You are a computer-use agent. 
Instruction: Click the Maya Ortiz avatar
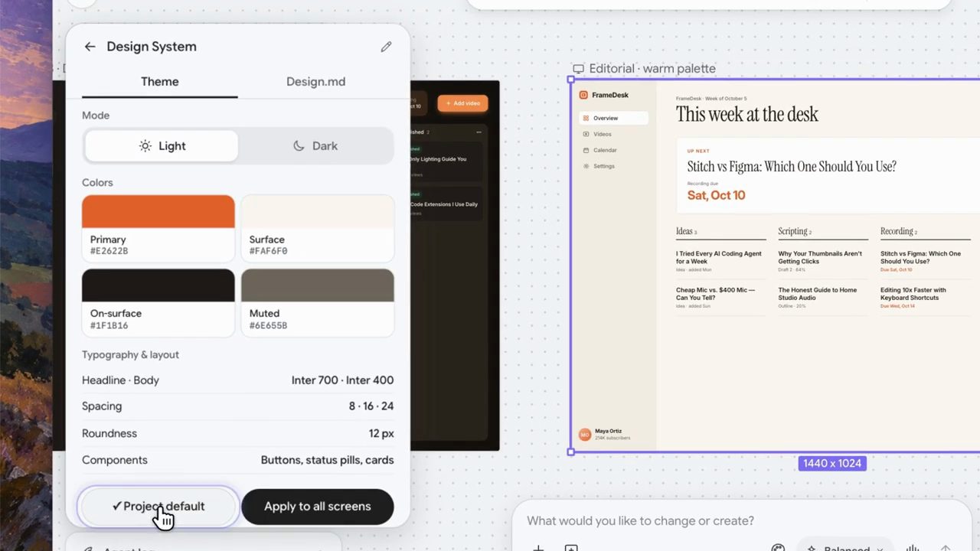[585, 435]
